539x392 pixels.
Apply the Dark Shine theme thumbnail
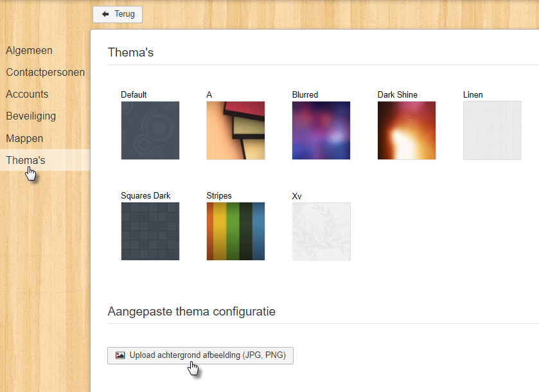click(407, 130)
